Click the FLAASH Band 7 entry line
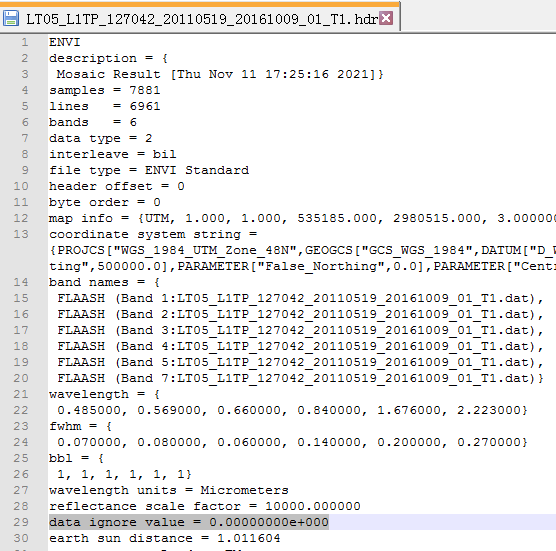Viewport: 556px width, 551px height. click(300, 378)
